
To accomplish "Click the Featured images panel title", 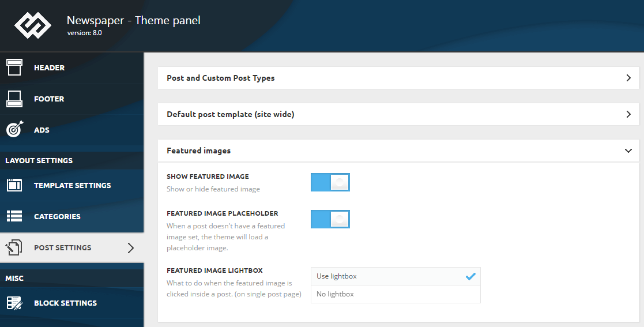I will pos(199,151).
